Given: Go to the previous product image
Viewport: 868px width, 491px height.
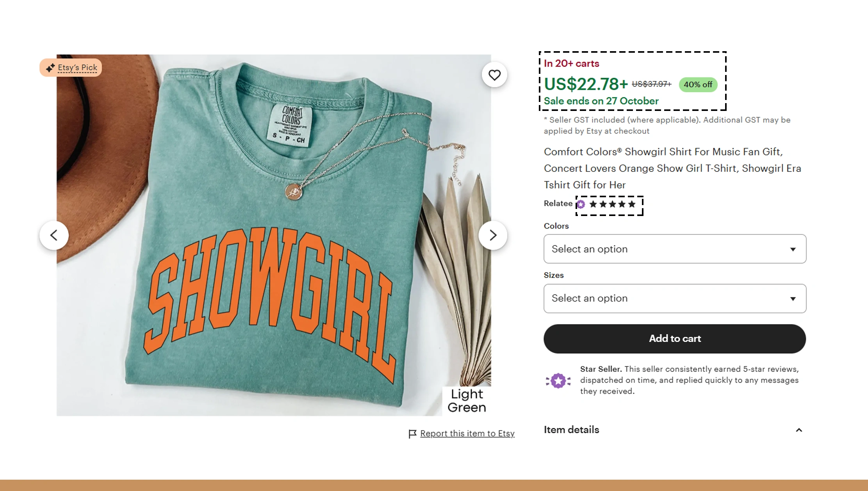Looking at the screenshot, I should click(x=54, y=235).
